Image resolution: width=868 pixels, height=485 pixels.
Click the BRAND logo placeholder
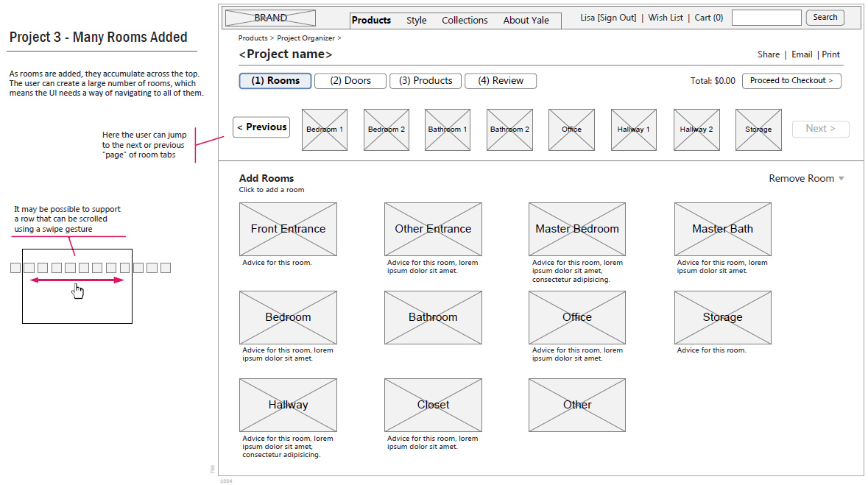pos(270,18)
